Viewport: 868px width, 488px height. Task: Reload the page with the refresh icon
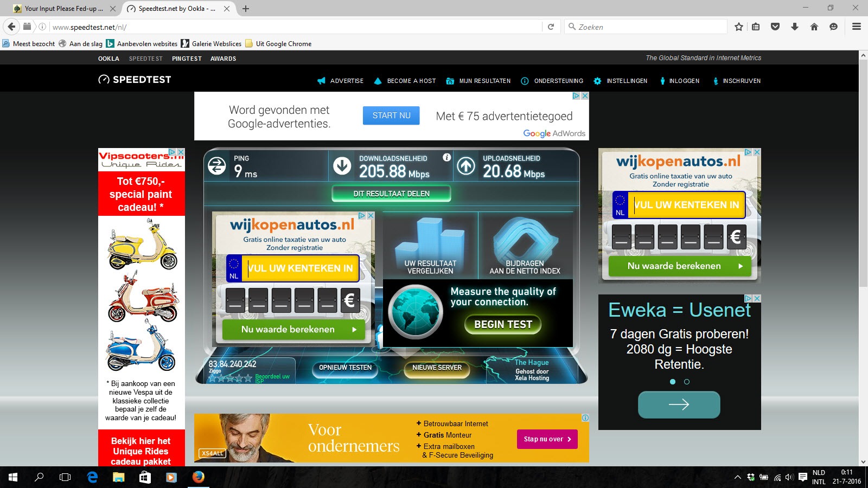(x=551, y=27)
